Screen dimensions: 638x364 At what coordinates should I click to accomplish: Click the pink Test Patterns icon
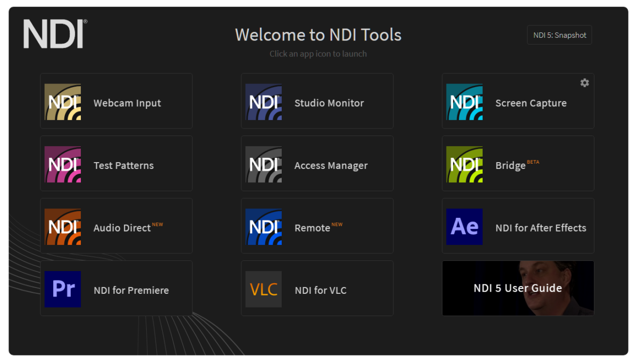pyautogui.click(x=63, y=165)
